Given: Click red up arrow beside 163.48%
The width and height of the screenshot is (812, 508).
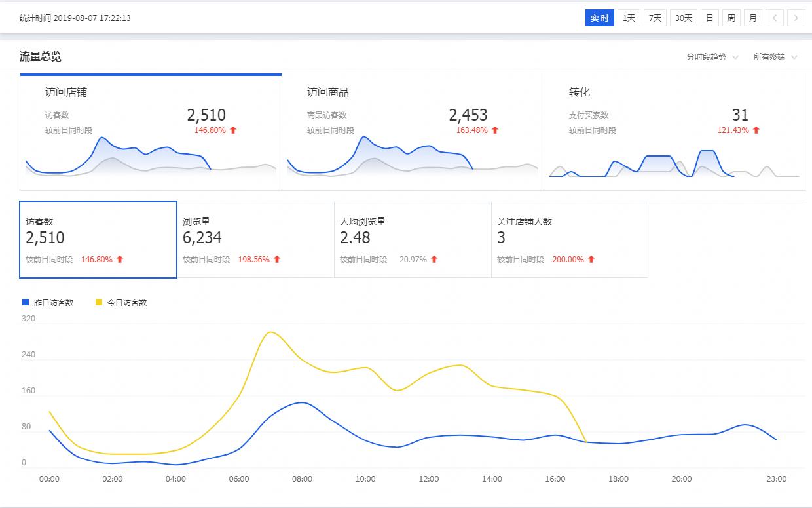Looking at the screenshot, I should pyautogui.click(x=495, y=130).
